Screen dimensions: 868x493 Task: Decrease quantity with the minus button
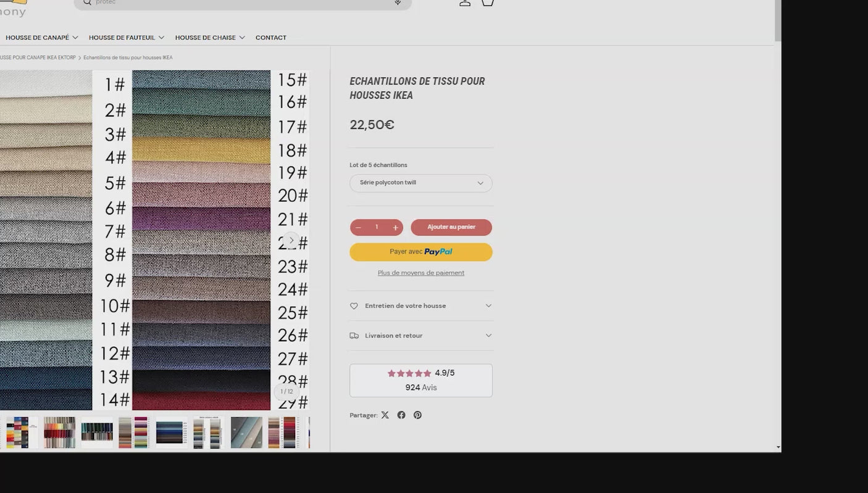358,228
